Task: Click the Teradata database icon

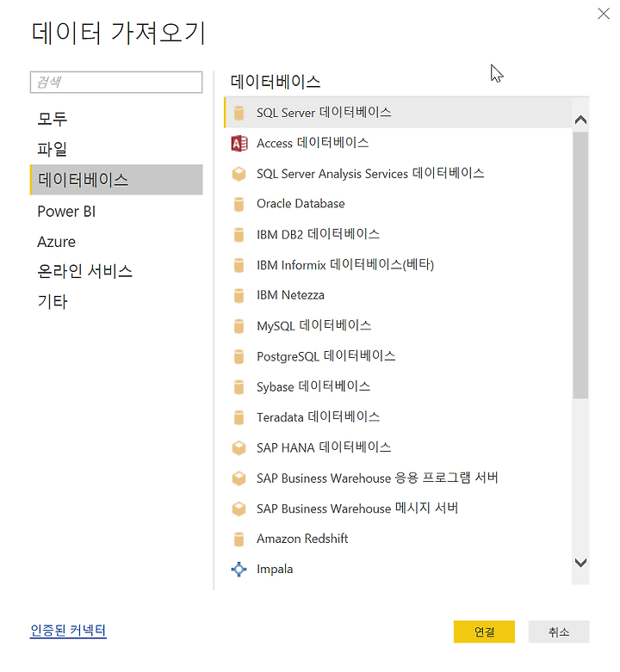Action: [x=239, y=417]
